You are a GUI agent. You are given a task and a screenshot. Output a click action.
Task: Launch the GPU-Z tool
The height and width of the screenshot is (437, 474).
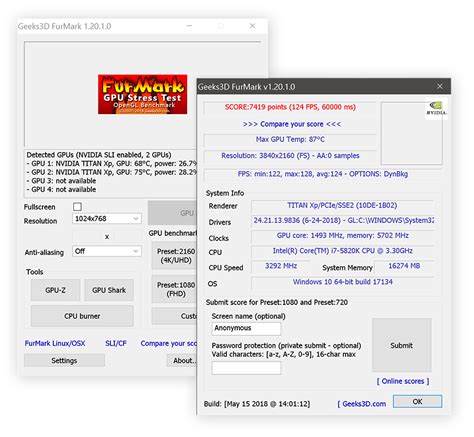click(55, 290)
